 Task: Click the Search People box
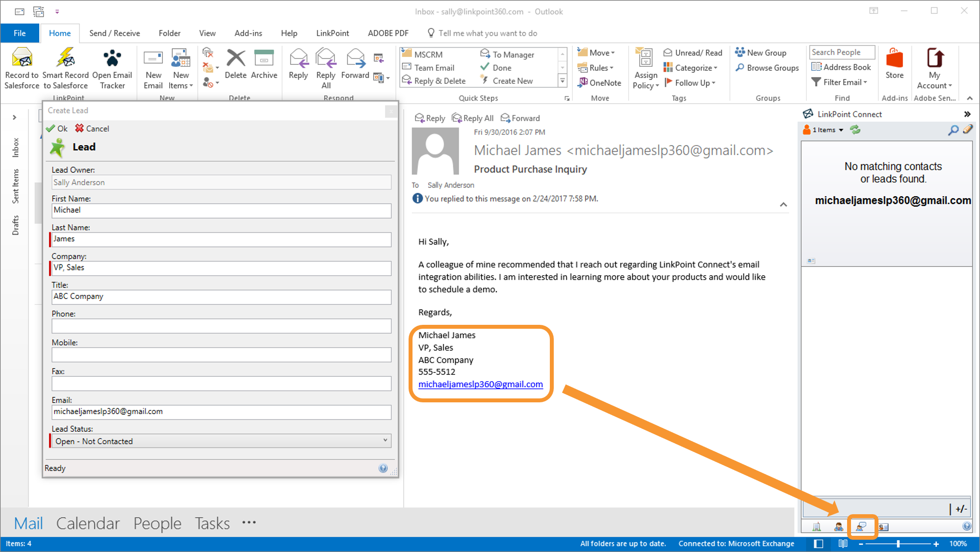click(x=842, y=52)
